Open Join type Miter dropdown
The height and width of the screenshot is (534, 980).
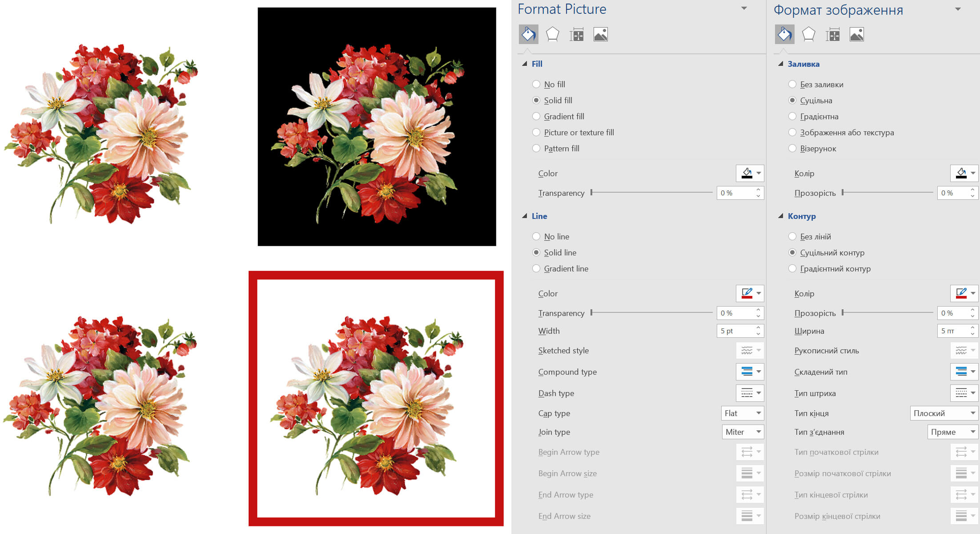pos(743,432)
